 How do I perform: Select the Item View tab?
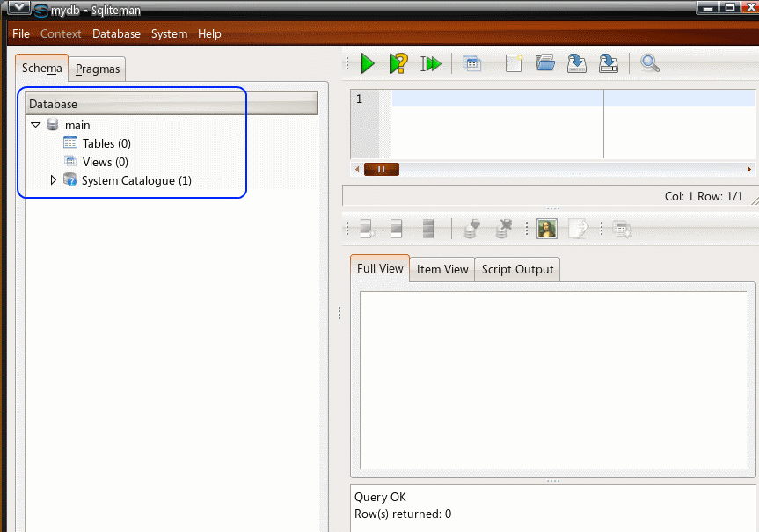click(x=442, y=270)
